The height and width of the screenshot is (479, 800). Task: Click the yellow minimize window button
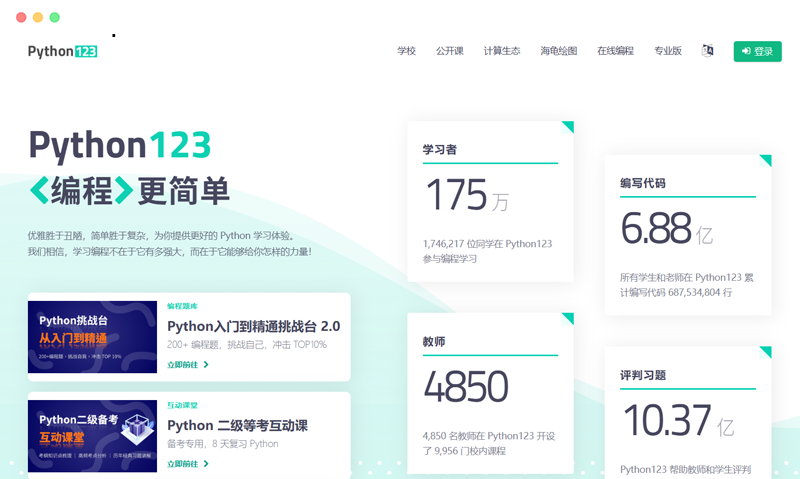click(x=38, y=17)
